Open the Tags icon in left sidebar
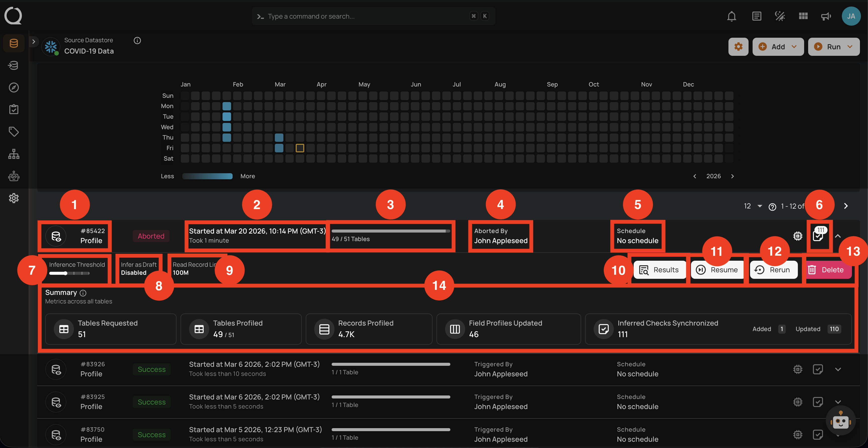Screen dimensions: 868x448 (14, 131)
